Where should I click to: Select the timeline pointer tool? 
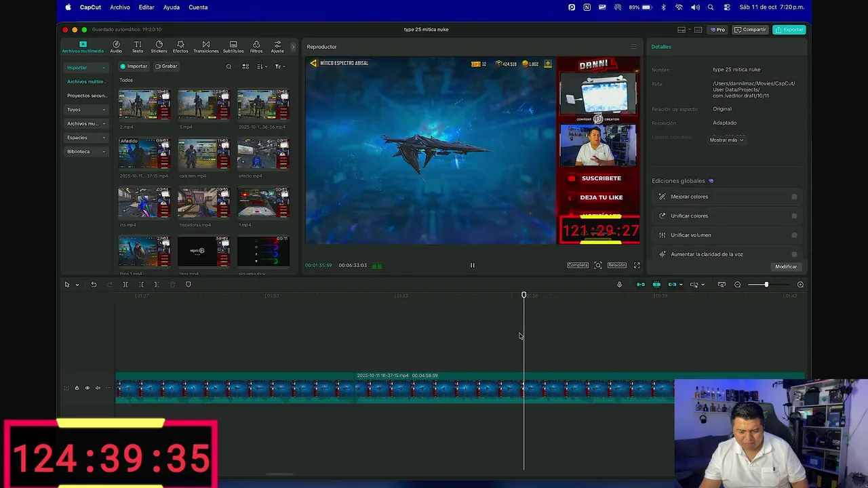67,285
